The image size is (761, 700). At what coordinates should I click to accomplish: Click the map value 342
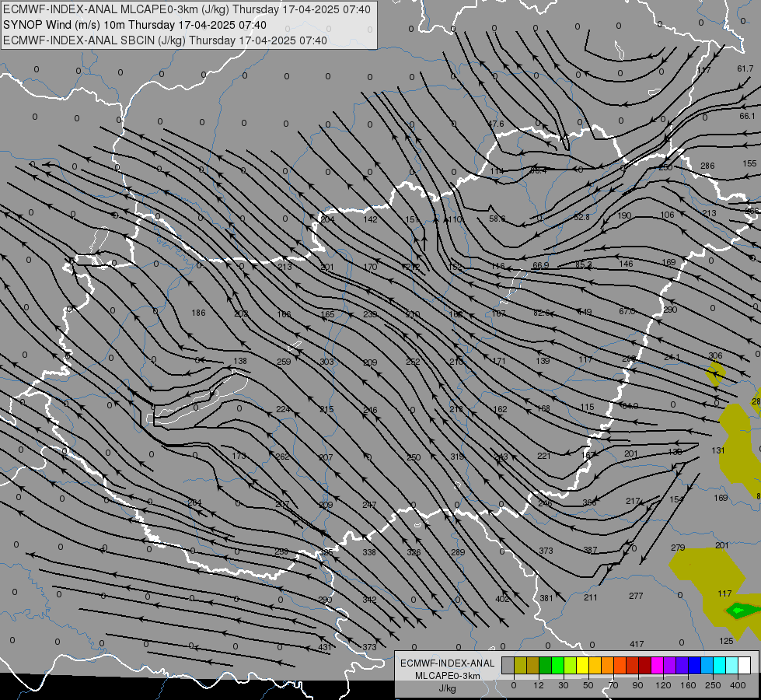[369, 600]
